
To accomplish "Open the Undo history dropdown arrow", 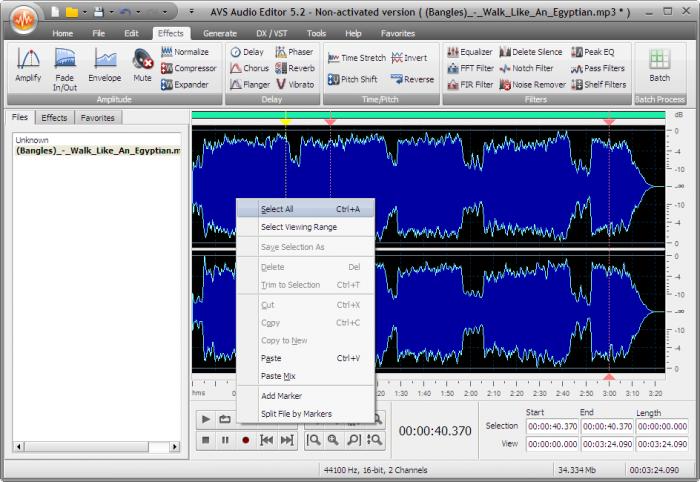I will 138,12.
